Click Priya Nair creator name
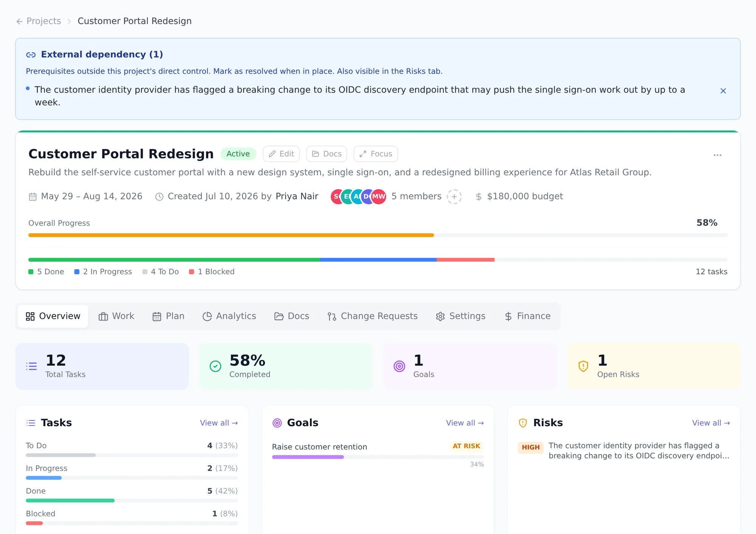Screen dimensions: 756x534 (x=297, y=196)
